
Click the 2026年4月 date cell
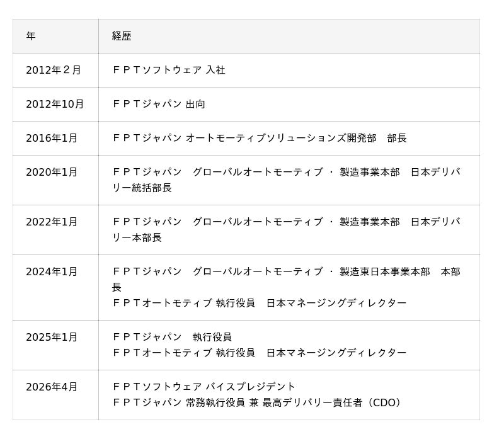click(x=52, y=387)
